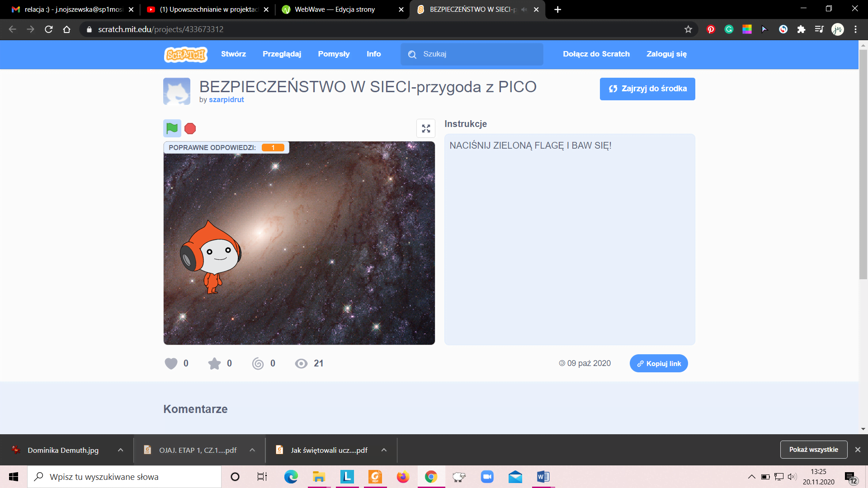Click the Szukaj search field
The image size is (868, 488).
[479, 54]
